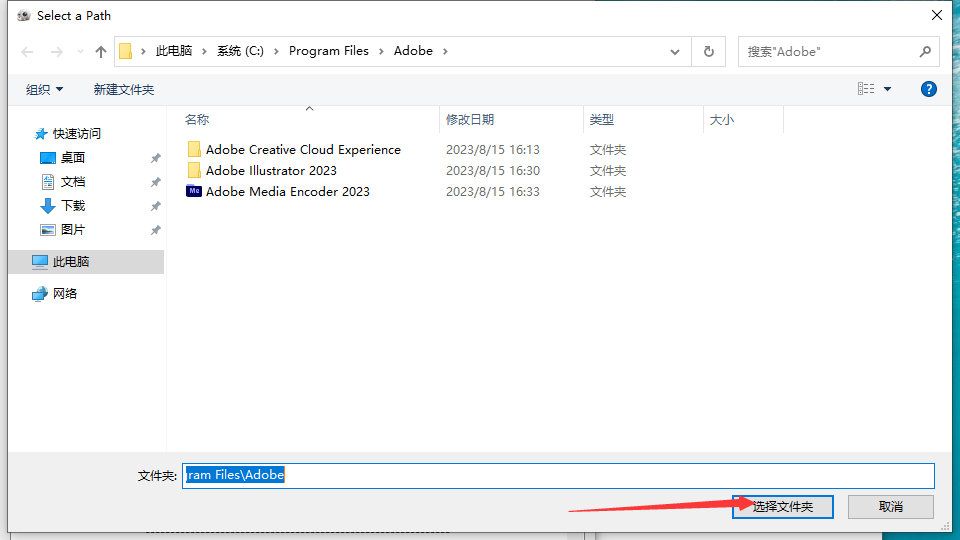
Task: Select 此电脑 in the address breadcrumb
Action: pyautogui.click(x=174, y=51)
